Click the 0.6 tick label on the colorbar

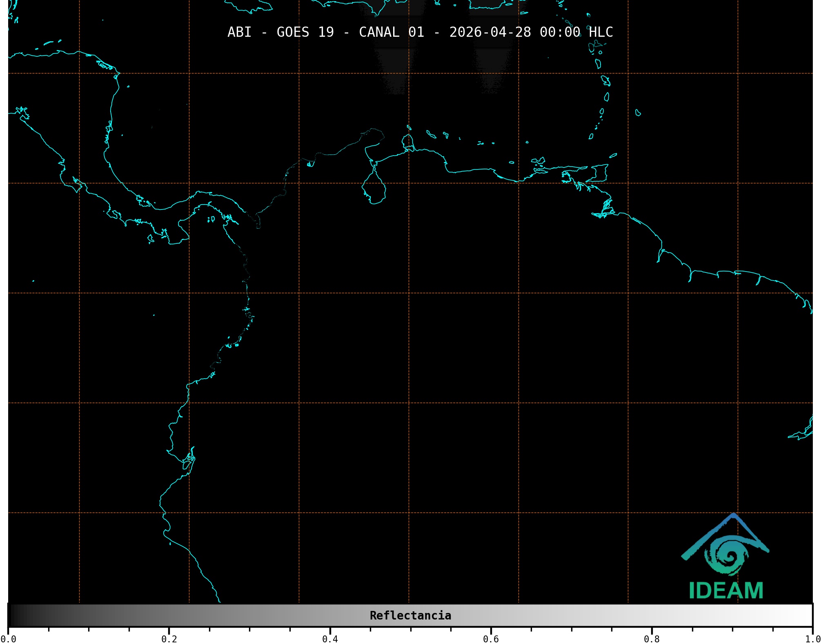tap(491, 639)
